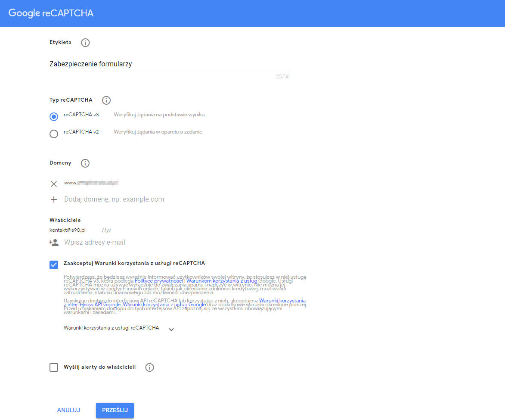
Task: Expand Warunki korzystania z usługi reCAPTCHA chevron
Action: (x=171, y=330)
